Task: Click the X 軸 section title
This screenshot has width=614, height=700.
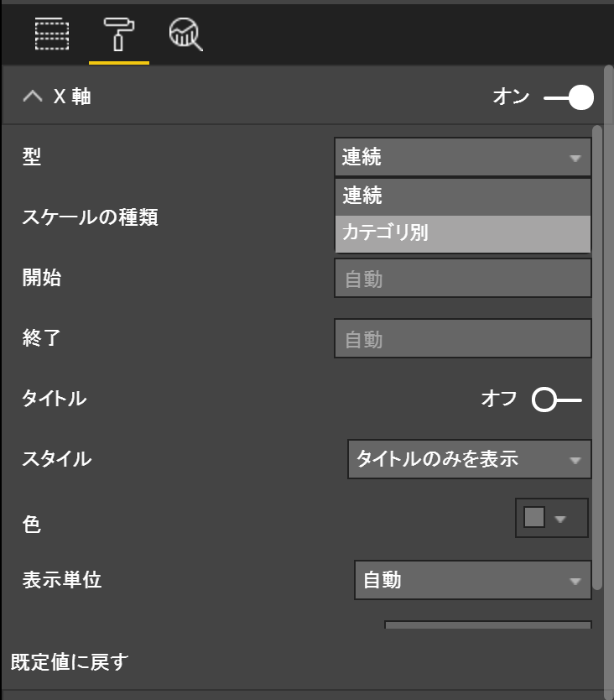Action: point(72,96)
